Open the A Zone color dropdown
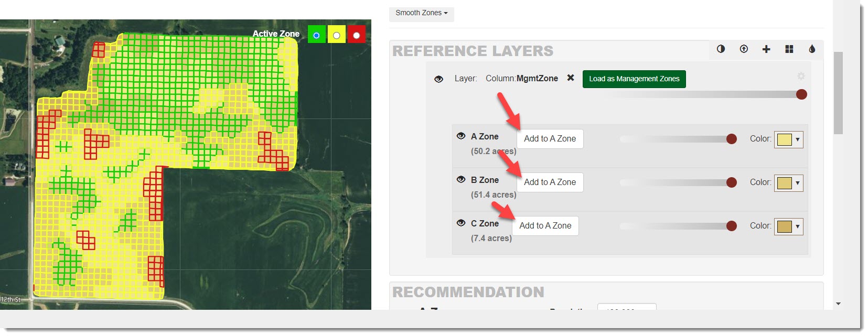The width and height of the screenshot is (868, 336). pyautogui.click(x=789, y=139)
